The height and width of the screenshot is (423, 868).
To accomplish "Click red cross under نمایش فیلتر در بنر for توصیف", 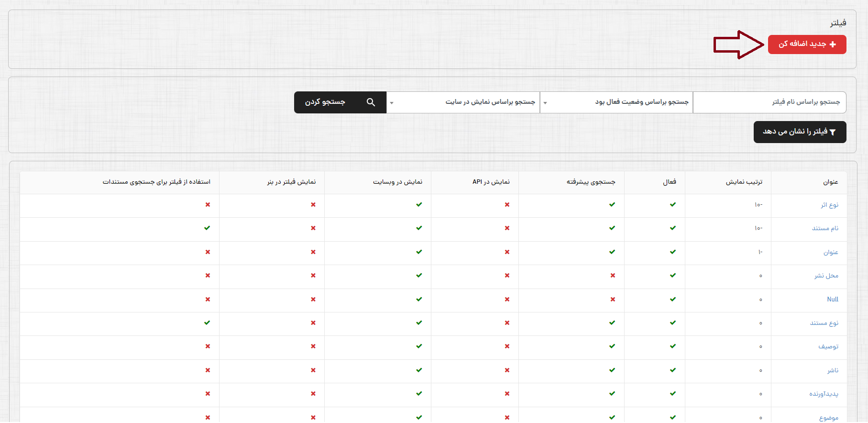I will pos(313,346).
